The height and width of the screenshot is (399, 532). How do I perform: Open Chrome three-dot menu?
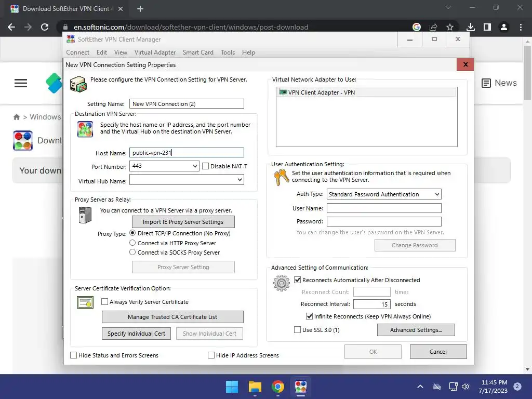pos(521,27)
